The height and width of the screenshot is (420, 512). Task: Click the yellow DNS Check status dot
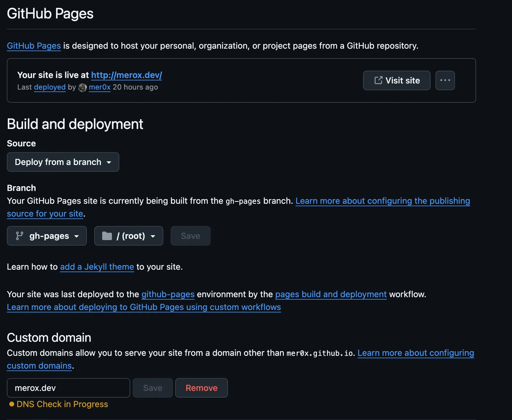tap(11, 404)
